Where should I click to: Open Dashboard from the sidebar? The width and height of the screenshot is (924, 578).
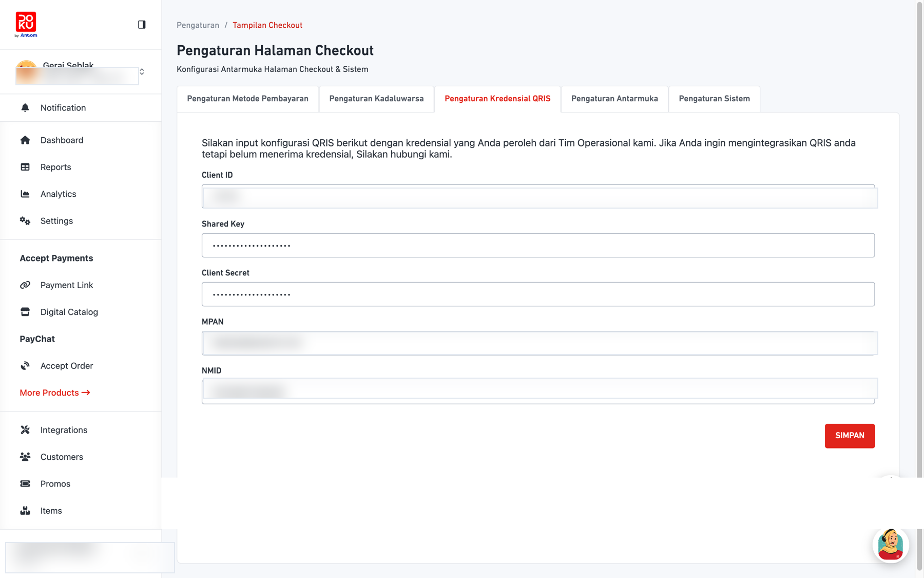(62, 140)
